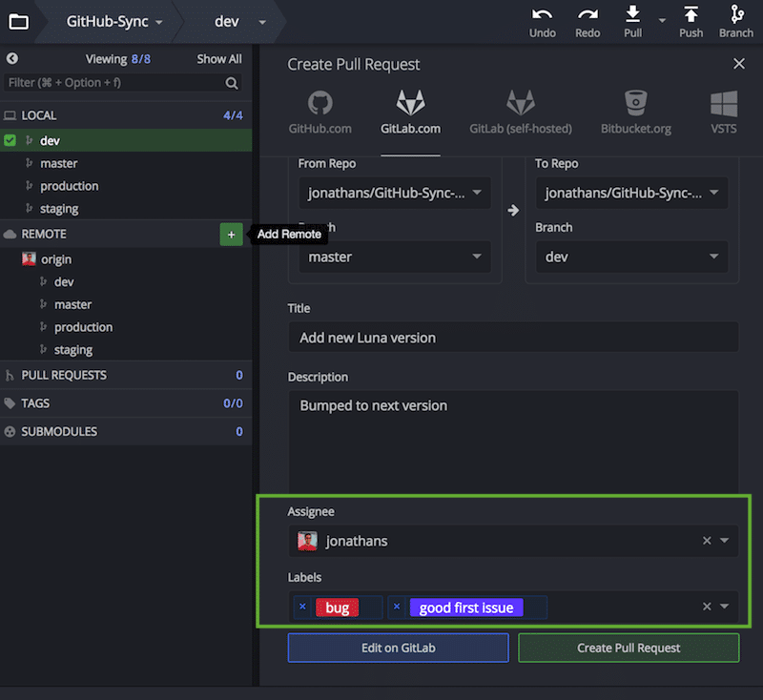Image resolution: width=763 pixels, height=700 pixels.
Task: Open the From Repo dropdown
Action: coord(395,194)
